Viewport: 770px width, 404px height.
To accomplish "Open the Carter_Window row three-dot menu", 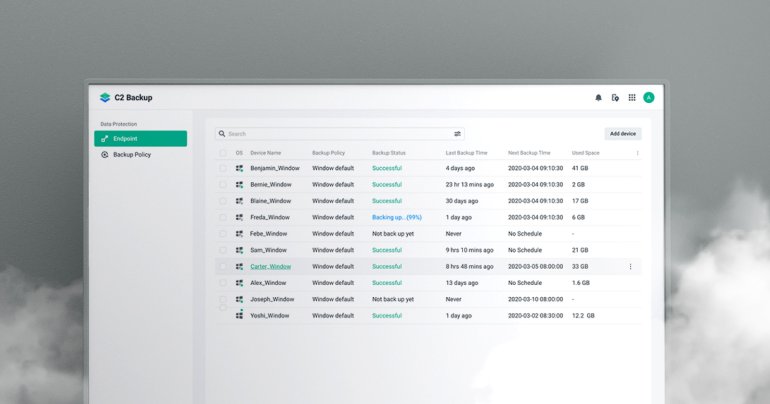I will coord(630,267).
